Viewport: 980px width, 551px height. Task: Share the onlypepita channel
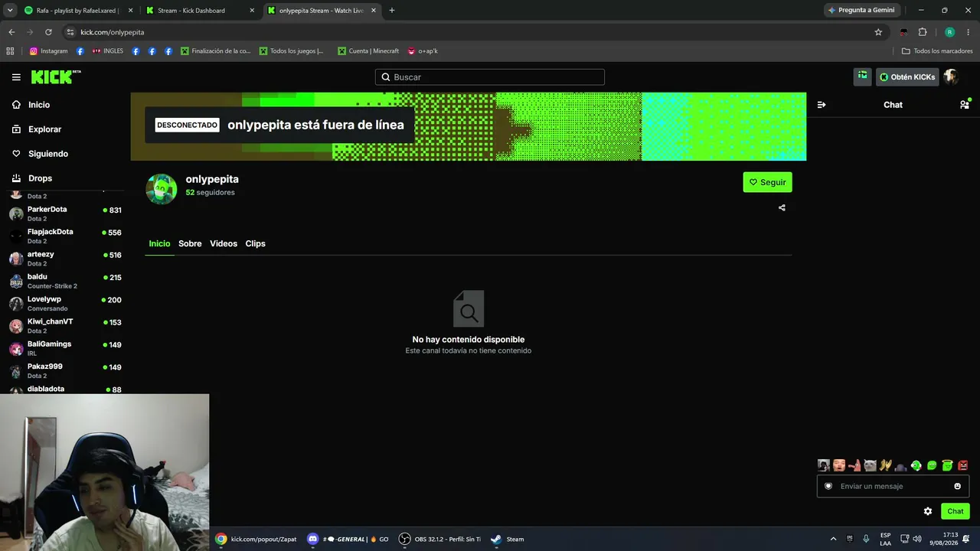(x=782, y=207)
